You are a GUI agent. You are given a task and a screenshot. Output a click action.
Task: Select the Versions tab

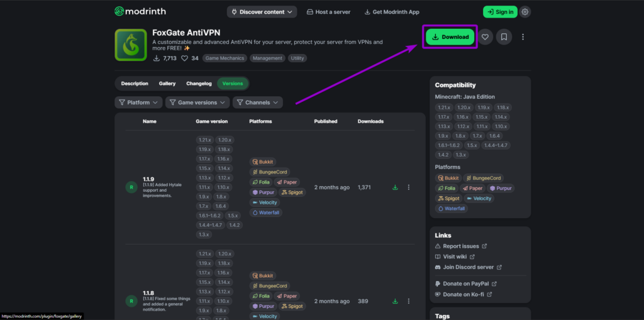233,84
